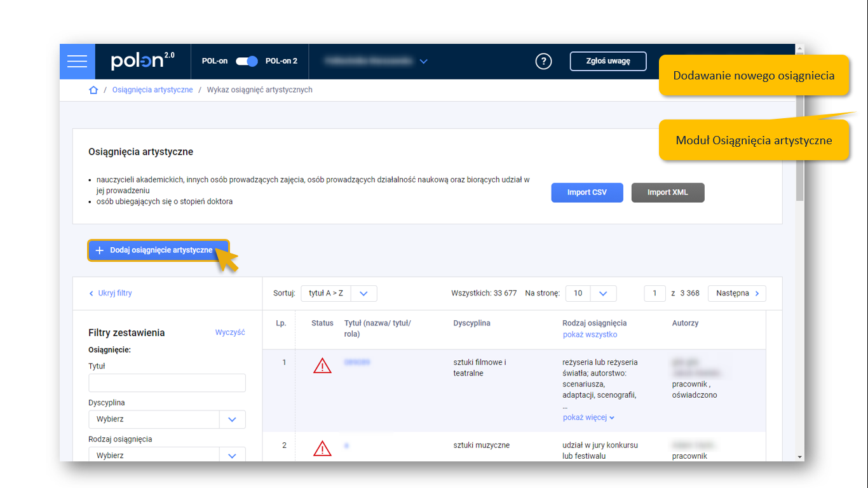Expand the blurred institution dropdown in header
868x488 pixels.
[x=376, y=61]
